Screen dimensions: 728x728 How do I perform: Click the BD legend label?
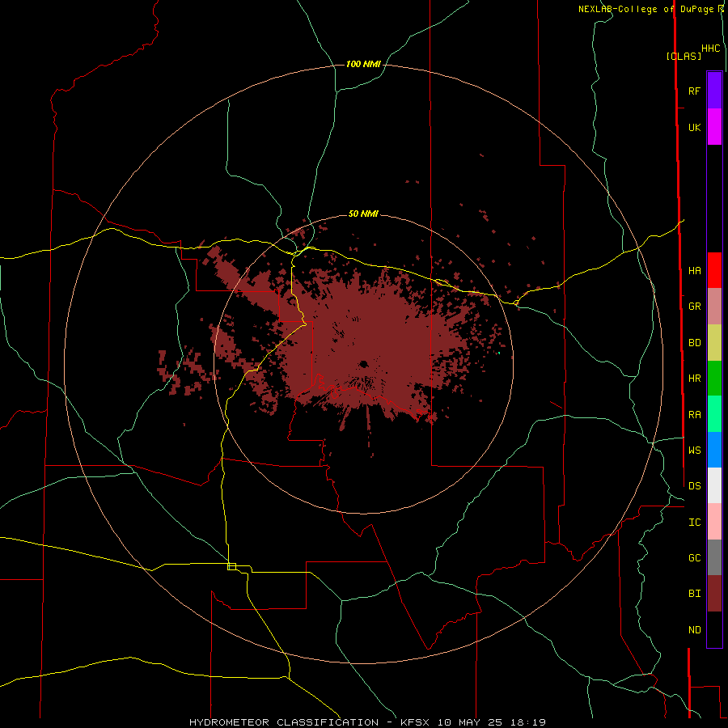point(694,343)
